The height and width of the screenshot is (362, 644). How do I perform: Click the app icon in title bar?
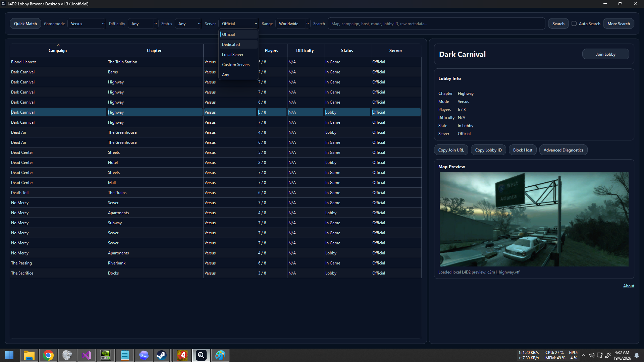pyautogui.click(x=3, y=4)
